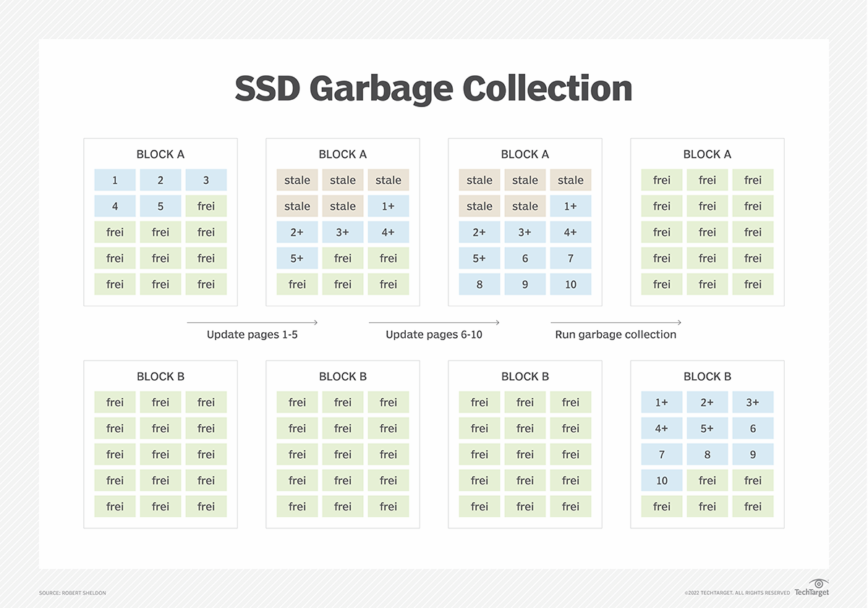Click the arrow above Update pages 6-10
Screen dimensions: 868x608
(434, 323)
